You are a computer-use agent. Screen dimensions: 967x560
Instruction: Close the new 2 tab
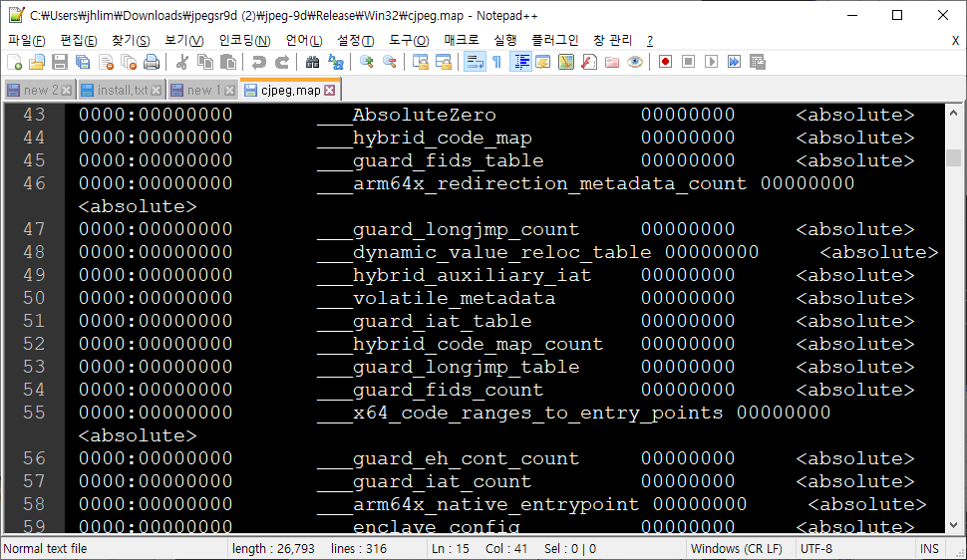(67, 90)
